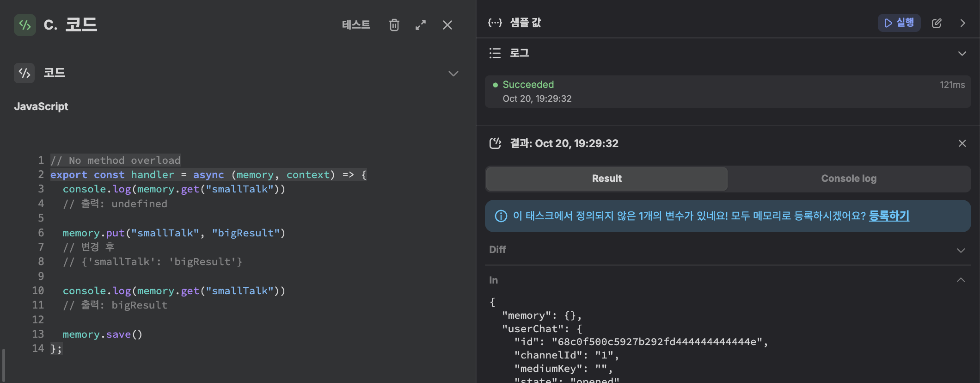This screenshot has height=383, width=980.
Task: Click the sample value braces icon
Action: (x=495, y=23)
